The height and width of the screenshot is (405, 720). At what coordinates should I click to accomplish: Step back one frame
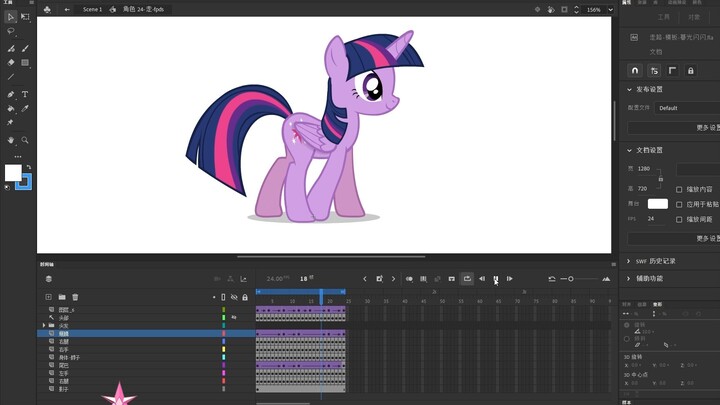coord(482,279)
